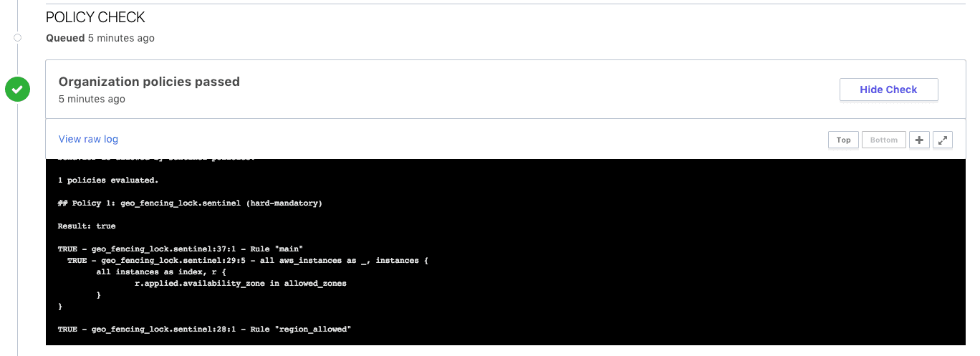The height and width of the screenshot is (356, 980).
Task: Expand log to fullscreen with arrows icon
Action: 943,140
